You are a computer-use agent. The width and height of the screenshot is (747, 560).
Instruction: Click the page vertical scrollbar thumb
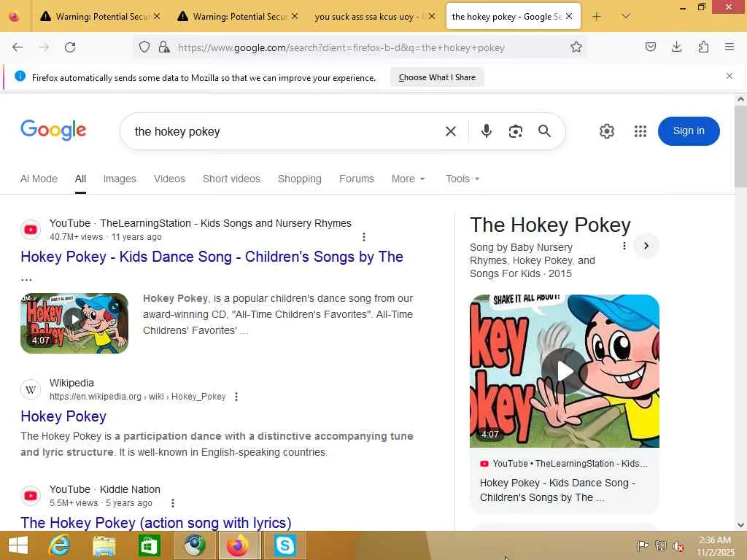coord(740,147)
